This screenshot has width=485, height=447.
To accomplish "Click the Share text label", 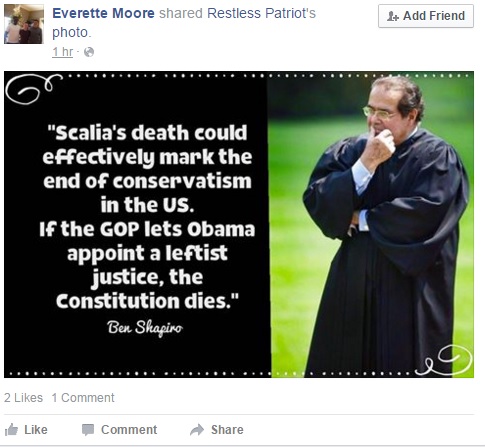I will pyautogui.click(x=227, y=430).
